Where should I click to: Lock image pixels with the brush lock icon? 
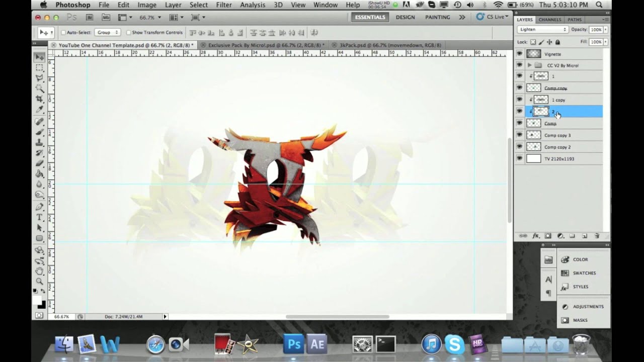pyautogui.click(x=541, y=42)
